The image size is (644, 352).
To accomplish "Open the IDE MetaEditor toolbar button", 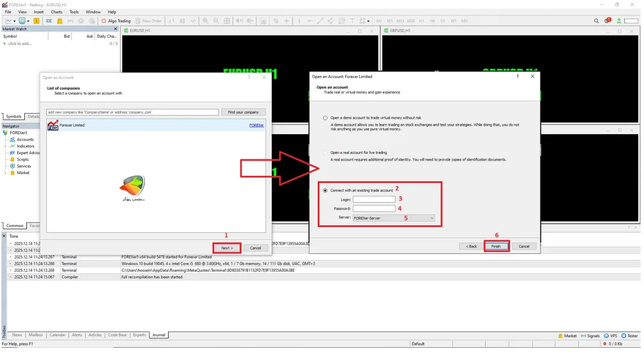I will click(49, 21).
